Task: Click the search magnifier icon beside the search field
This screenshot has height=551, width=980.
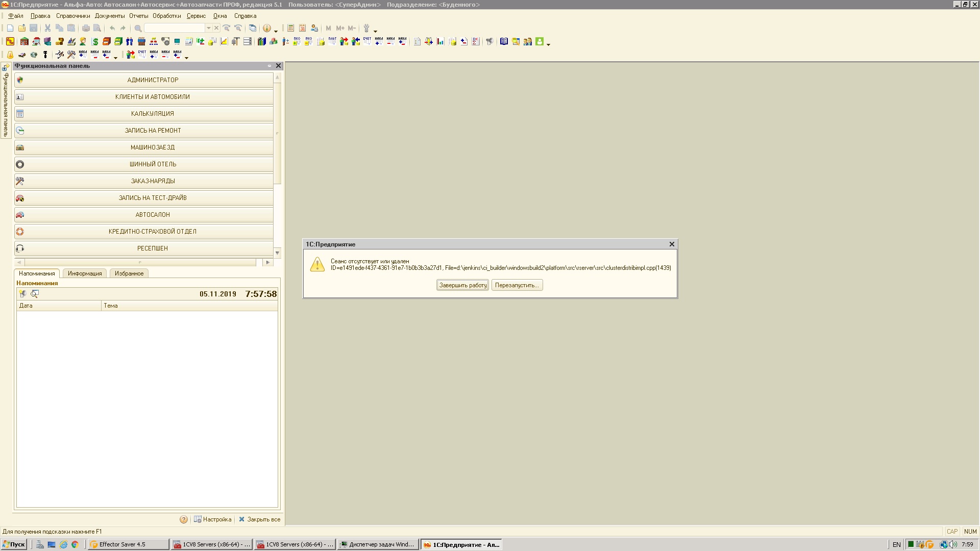Action: point(138,28)
